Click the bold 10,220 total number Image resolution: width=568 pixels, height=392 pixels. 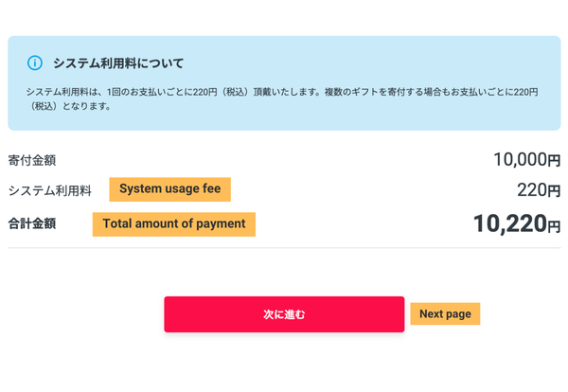click(x=509, y=223)
